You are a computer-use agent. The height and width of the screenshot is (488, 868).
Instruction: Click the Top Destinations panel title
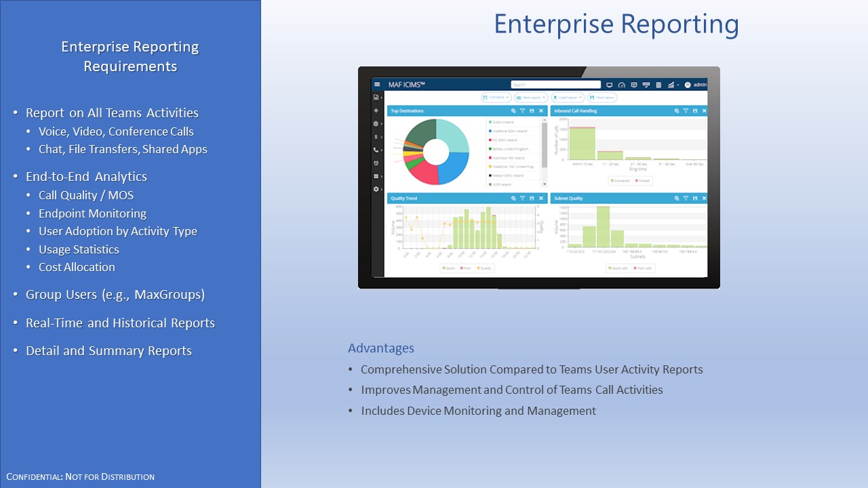[408, 110]
